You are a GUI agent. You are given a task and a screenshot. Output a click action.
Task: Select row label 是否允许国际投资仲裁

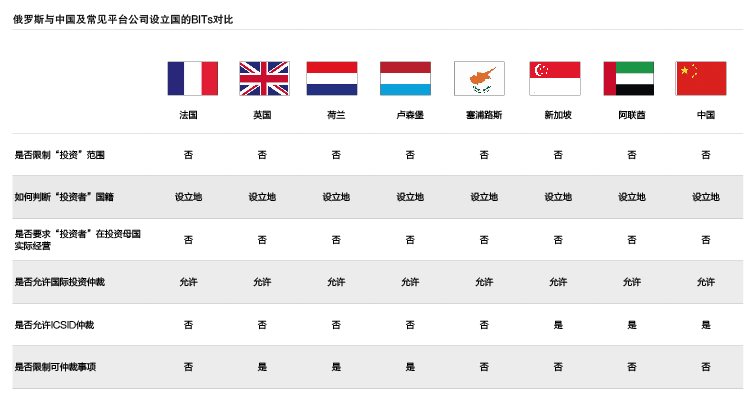59,282
